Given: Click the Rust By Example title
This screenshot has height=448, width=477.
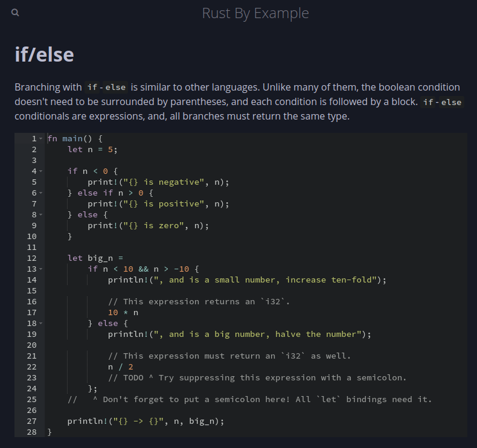Looking at the screenshot, I should point(255,13).
